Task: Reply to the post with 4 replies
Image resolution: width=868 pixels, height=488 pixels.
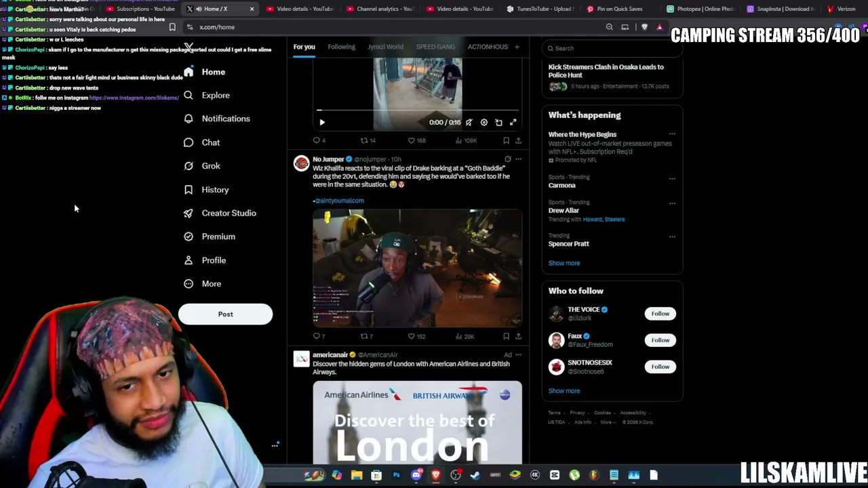Action: click(319, 140)
